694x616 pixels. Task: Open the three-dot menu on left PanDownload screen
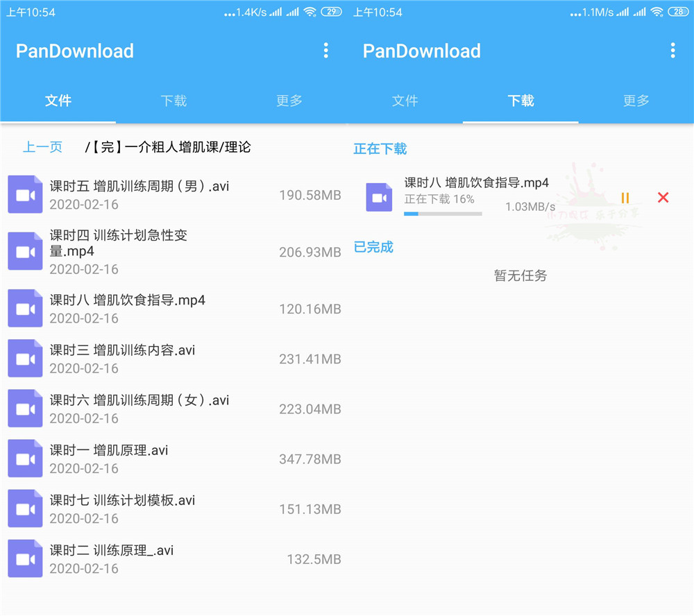(325, 51)
